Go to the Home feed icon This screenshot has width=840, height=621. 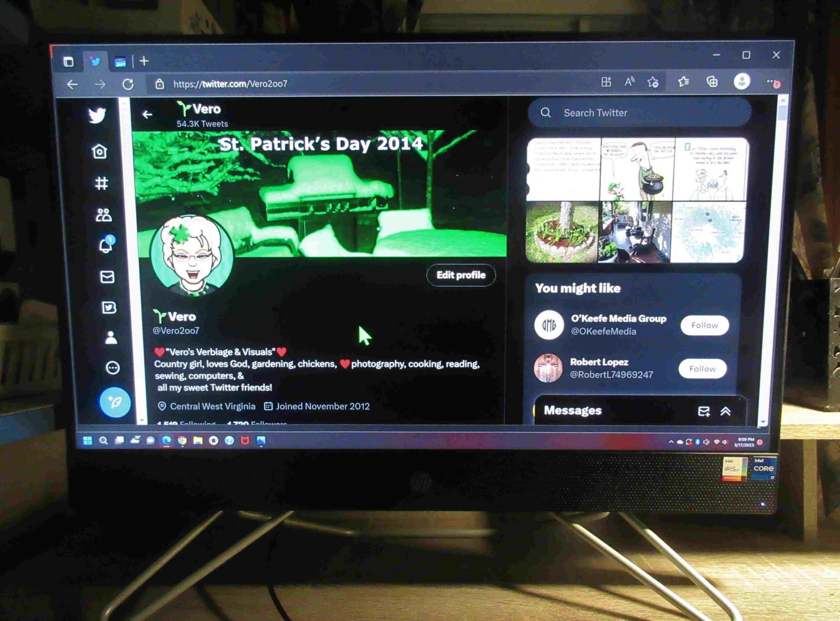pyautogui.click(x=100, y=151)
